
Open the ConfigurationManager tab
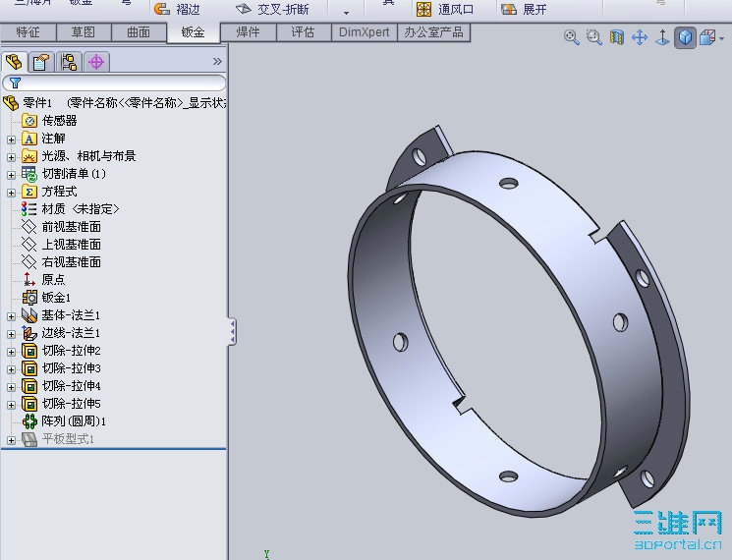[69, 62]
